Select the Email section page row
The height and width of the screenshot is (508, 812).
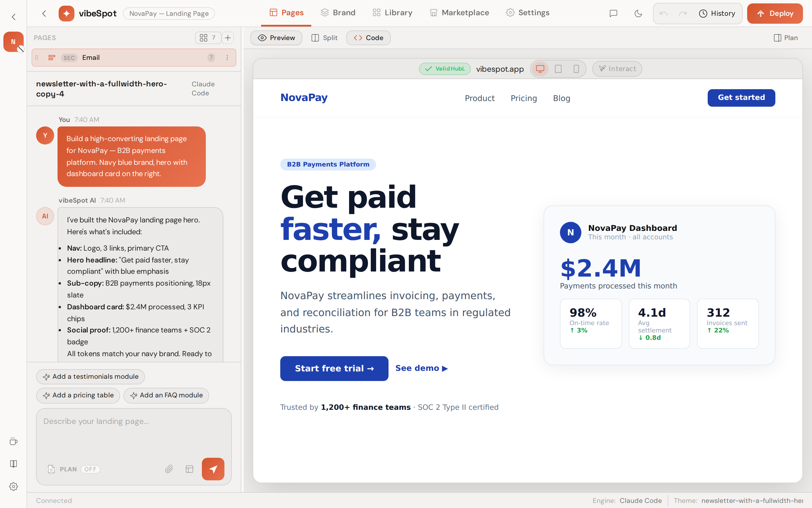pos(134,58)
